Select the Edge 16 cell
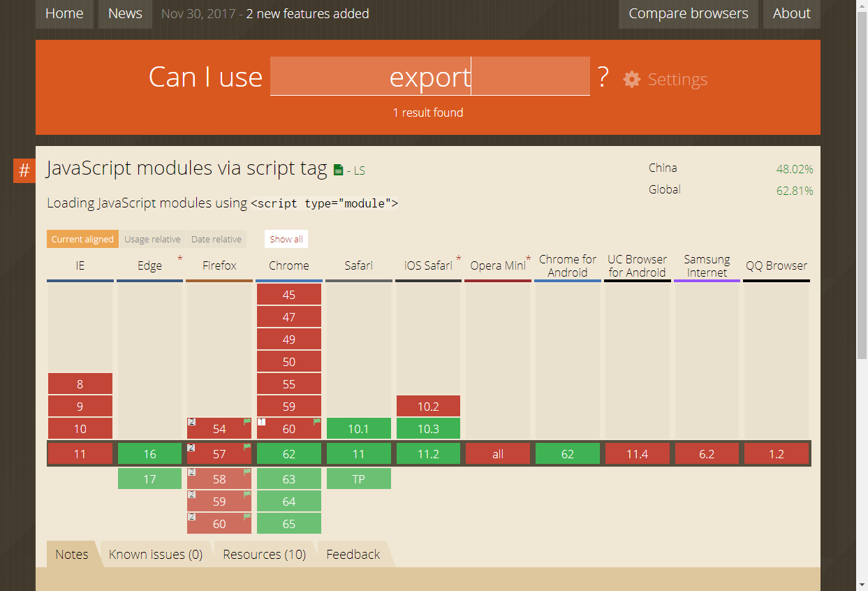Image resolution: width=868 pixels, height=591 pixels. [x=150, y=454]
